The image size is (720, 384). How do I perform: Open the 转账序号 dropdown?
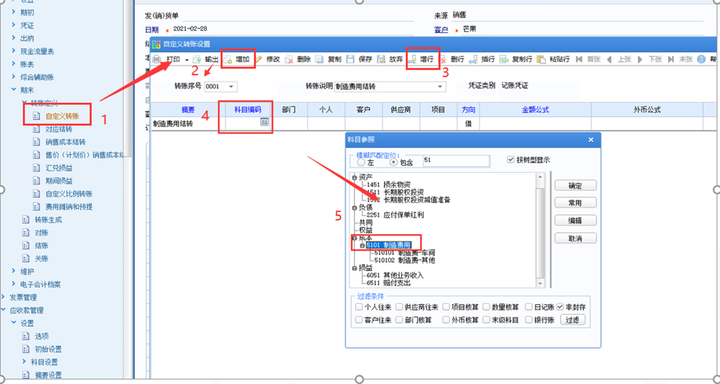231,86
